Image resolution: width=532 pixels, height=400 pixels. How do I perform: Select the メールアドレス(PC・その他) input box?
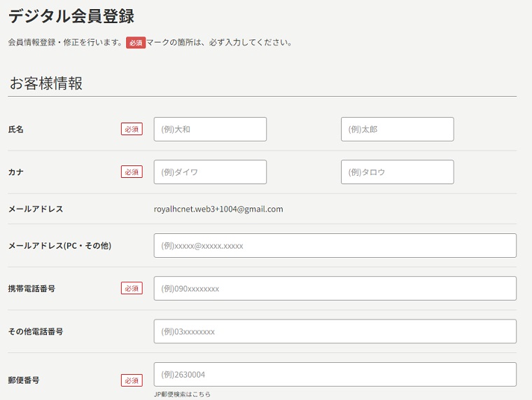tap(335, 245)
